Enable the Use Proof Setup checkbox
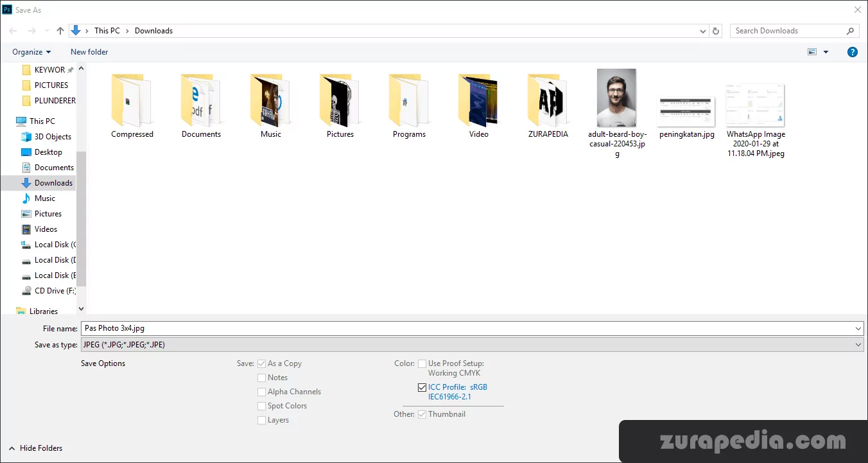This screenshot has width=868, height=463. pyautogui.click(x=422, y=363)
